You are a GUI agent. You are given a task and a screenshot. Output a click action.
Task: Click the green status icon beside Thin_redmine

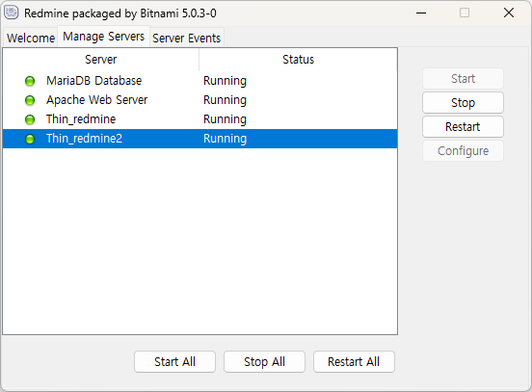(x=30, y=119)
